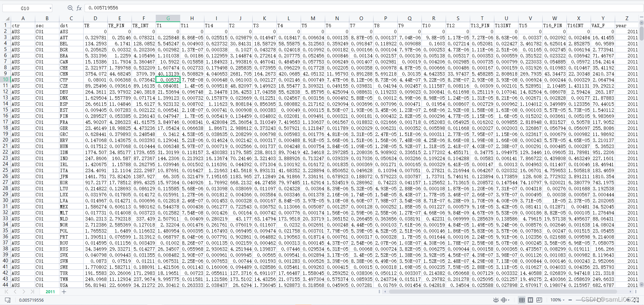Image resolution: width=644 pixels, height=305 pixels.
Task: Select cell D9 showing 3754.072
Action: (x=95, y=74)
